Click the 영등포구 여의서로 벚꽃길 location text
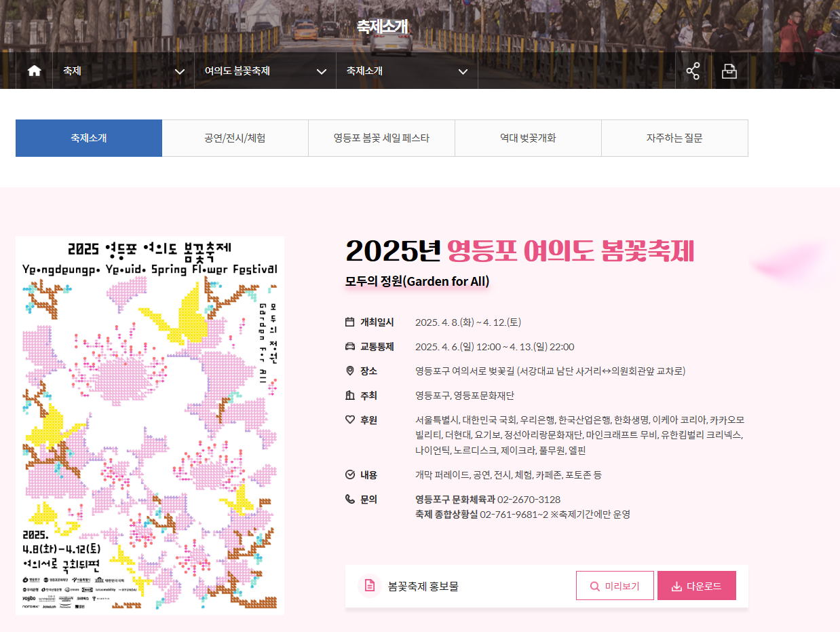This screenshot has width=840, height=632. 550,371
